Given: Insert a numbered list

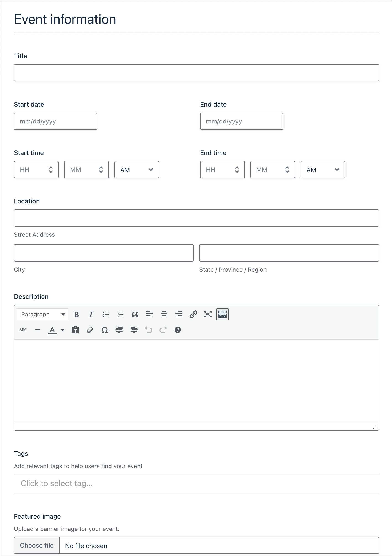Looking at the screenshot, I should tap(120, 314).
